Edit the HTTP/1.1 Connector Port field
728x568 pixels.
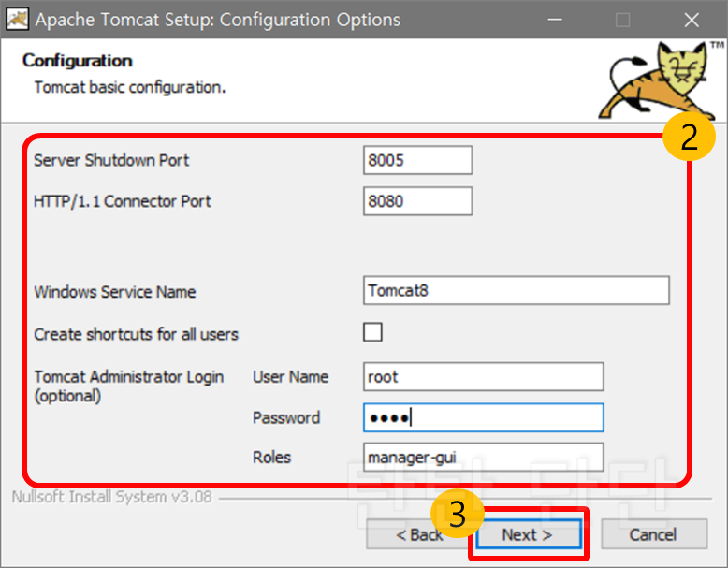418,201
